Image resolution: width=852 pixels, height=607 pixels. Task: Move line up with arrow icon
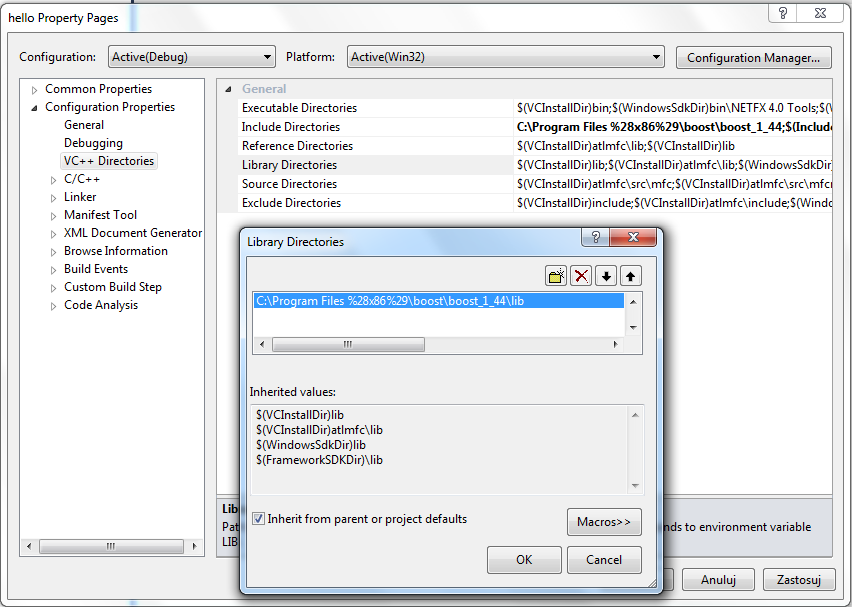tap(631, 276)
